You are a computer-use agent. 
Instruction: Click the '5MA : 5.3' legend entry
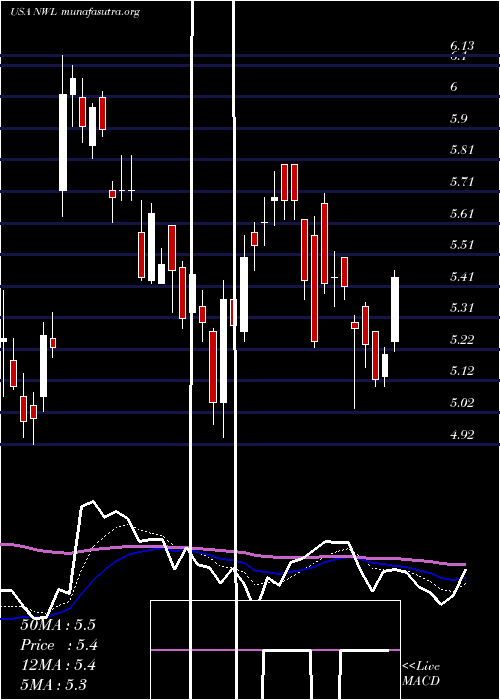click(54, 684)
